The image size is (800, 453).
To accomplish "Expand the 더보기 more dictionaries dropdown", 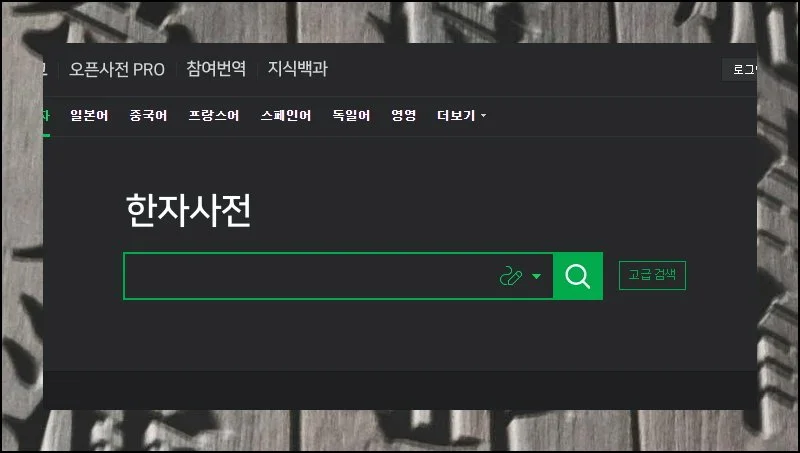I will [x=461, y=115].
